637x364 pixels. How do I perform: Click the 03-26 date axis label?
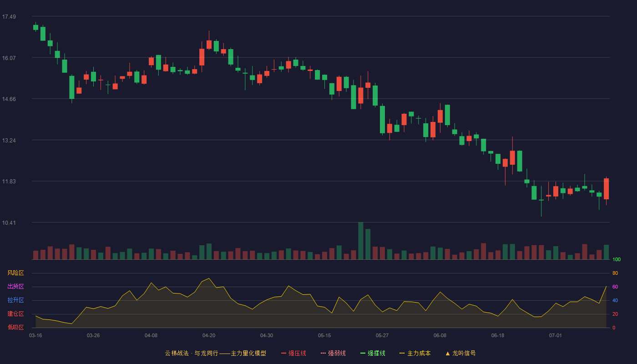click(x=93, y=335)
